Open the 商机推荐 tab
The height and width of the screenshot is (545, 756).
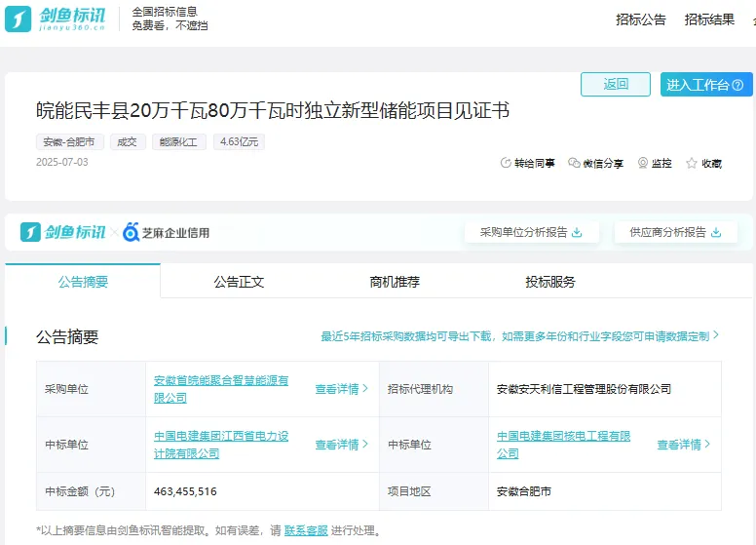395,282
